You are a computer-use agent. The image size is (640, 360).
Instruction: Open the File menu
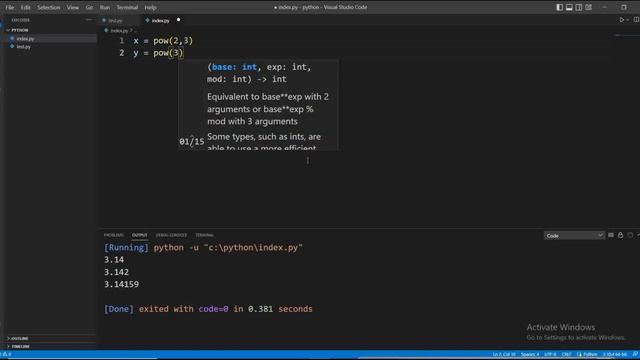[x=9, y=7]
